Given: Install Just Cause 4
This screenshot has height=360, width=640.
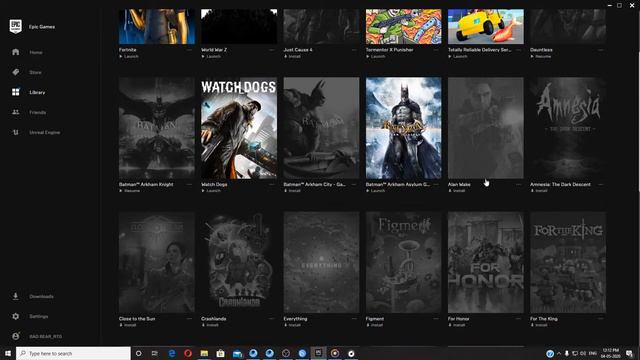Looking at the screenshot, I should [292, 56].
